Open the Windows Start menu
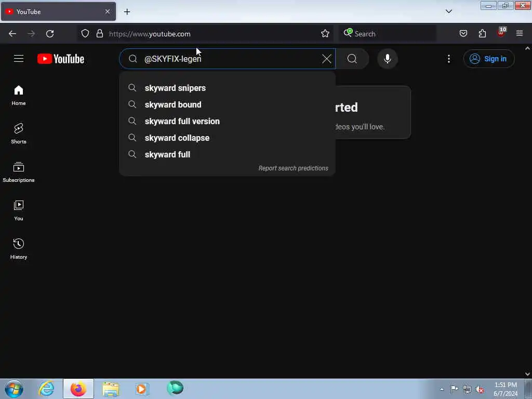Screen dimensions: 532x399 [14, 389]
